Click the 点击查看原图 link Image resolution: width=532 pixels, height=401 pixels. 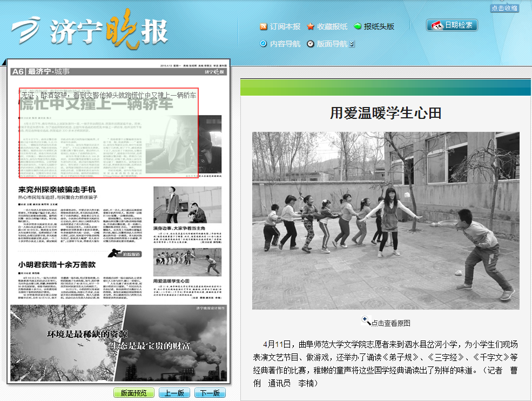point(390,323)
